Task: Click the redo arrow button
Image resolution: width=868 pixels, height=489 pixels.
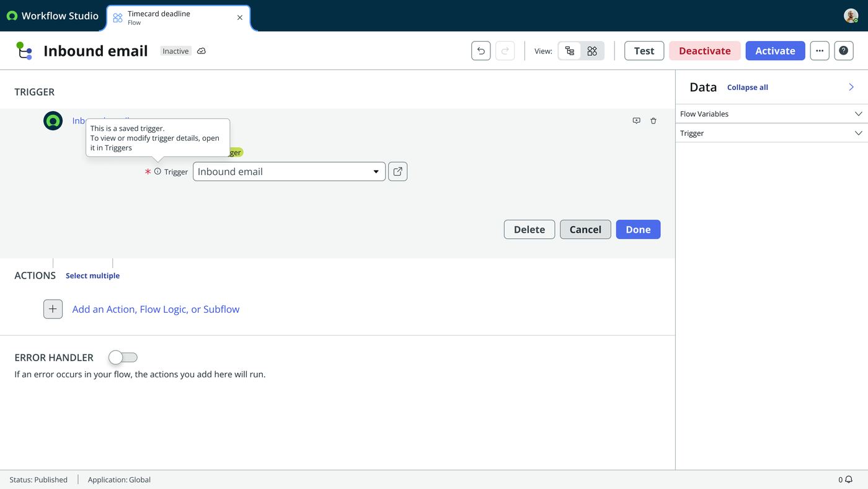Action: 505,51
